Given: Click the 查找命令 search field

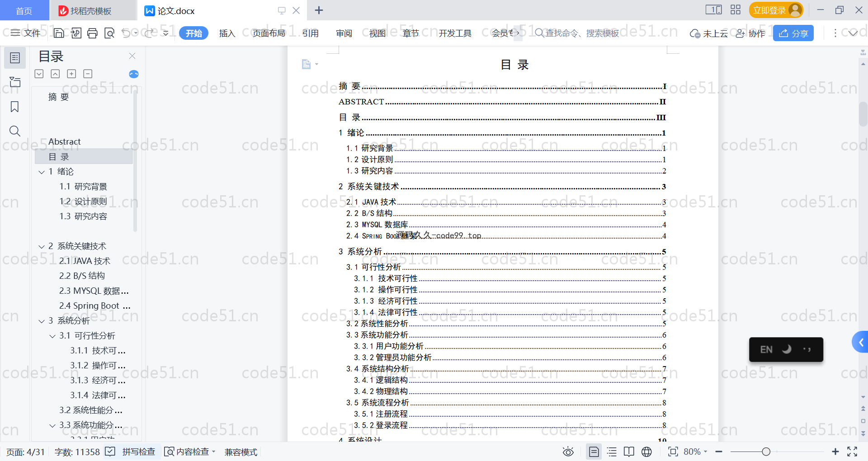Looking at the screenshot, I should [577, 33].
